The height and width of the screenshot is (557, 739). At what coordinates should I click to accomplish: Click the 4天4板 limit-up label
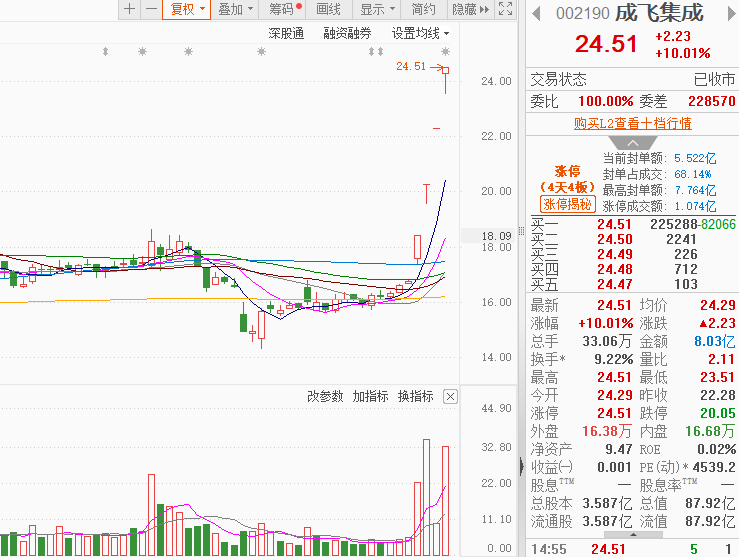[x=567, y=188]
